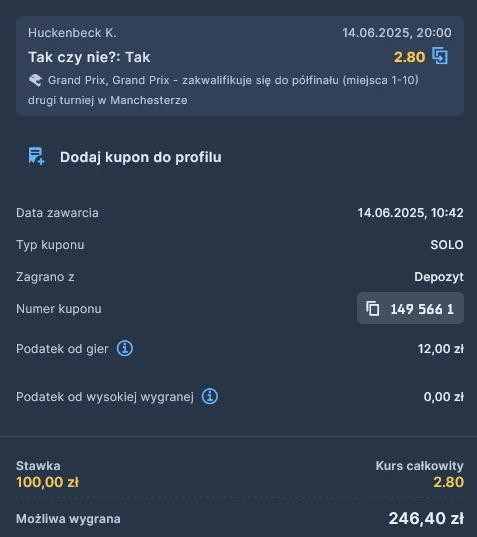Click the SOLO coupon type value
Image resolution: width=477 pixels, height=537 pixels.
tap(447, 245)
